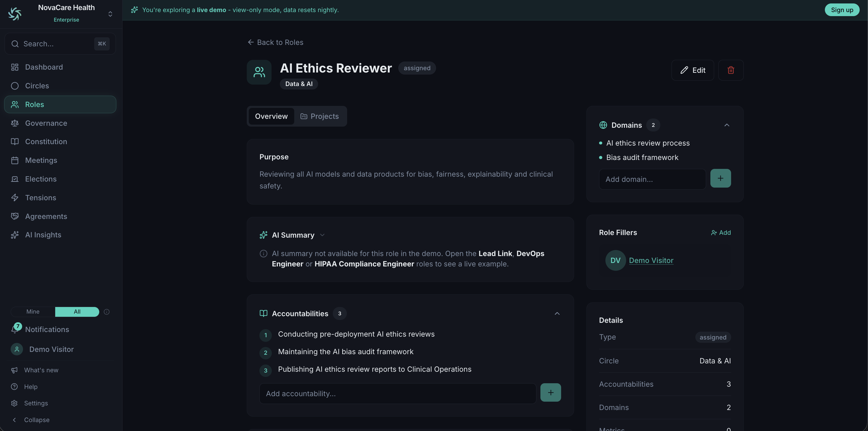868x431 pixels.
Task: Click plus button to add domain
Action: click(x=720, y=178)
